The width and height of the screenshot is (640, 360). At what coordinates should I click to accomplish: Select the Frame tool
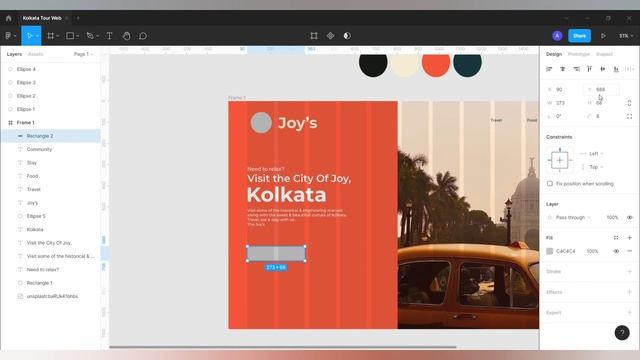(x=51, y=36)
